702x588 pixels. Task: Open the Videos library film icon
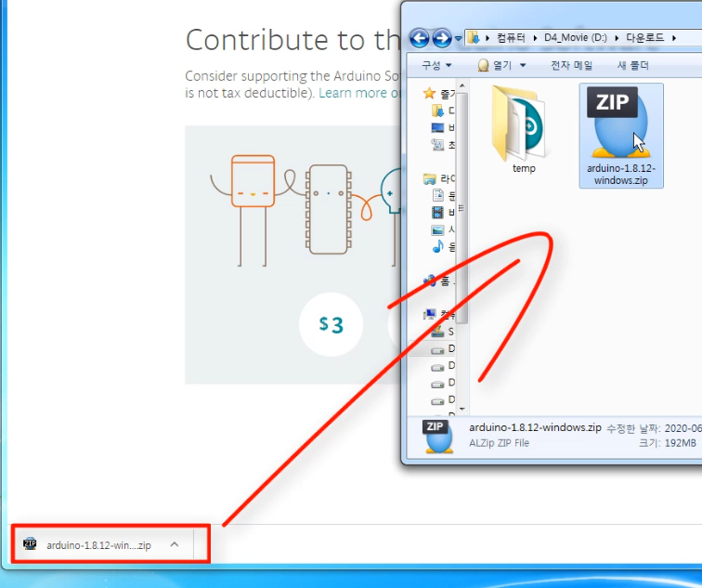point(437,213)
